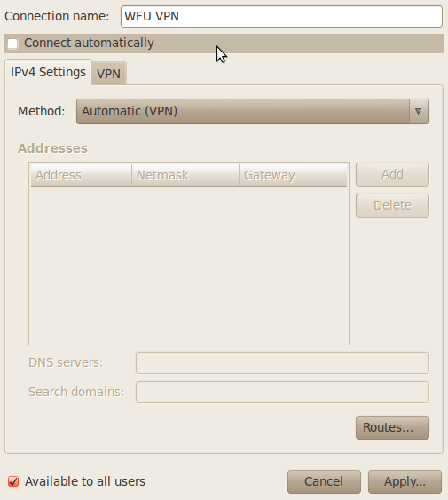Screen dimensions: 448x500
Task: Click the Netmask column header
Action: point(185,175)
